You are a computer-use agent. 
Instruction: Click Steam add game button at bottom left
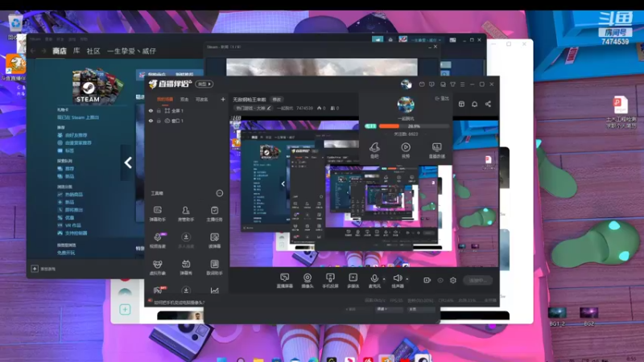click(x=43, y=269)
